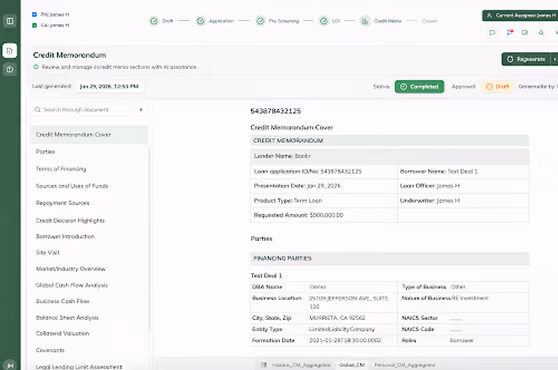
Task: Click the Closed stage label
Action: (x=430, y=21)
